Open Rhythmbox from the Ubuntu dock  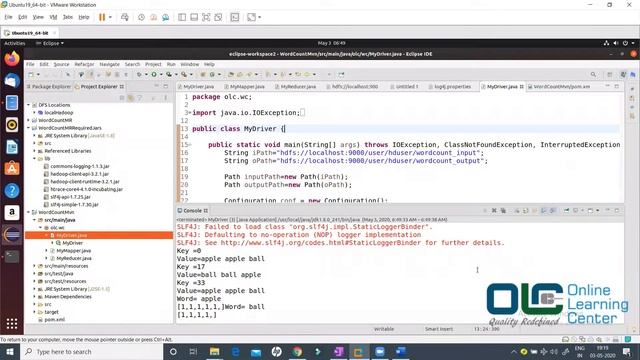point(12,125)
